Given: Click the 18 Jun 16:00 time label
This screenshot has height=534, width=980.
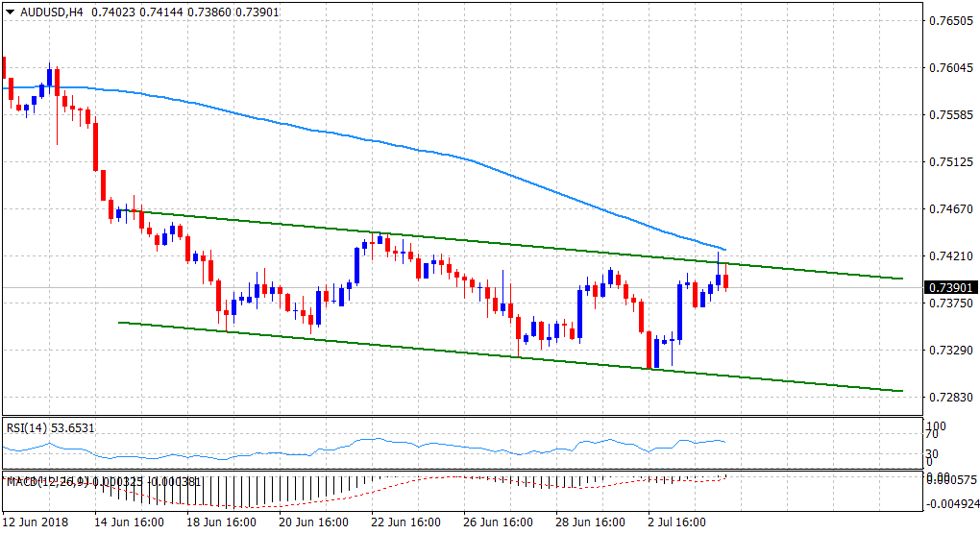Looking at the screenshot, I should pos(222,522).
